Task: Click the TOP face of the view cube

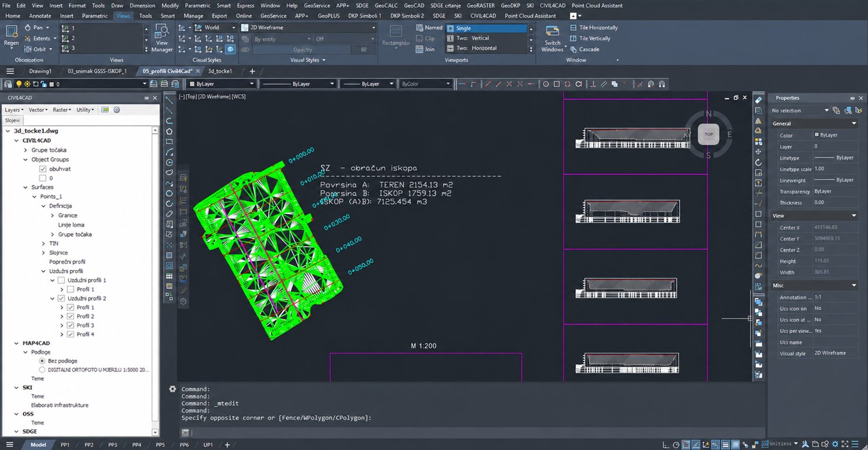Action: click(x=708, y=134)
